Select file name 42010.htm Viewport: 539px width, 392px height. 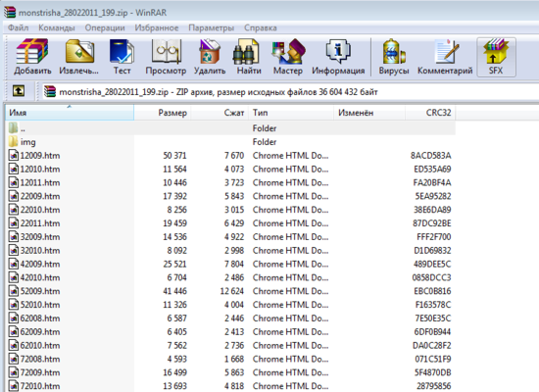40,277
